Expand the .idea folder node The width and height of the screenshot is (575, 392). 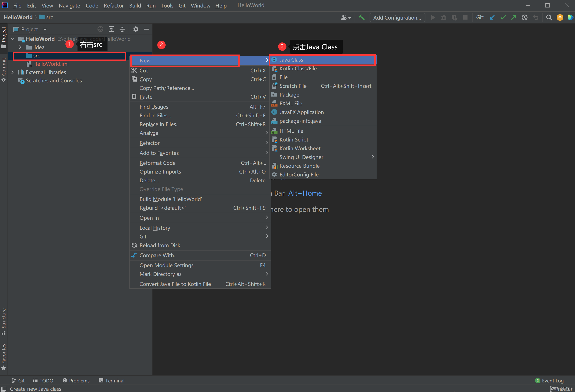pyautogui.click(x=20, y=47)
